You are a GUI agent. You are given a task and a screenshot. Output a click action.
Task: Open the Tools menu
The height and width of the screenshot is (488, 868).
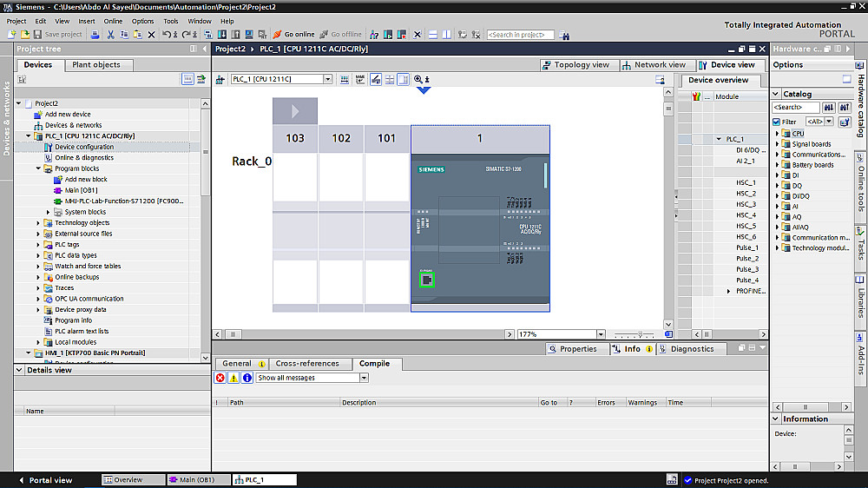click(170, 21)
